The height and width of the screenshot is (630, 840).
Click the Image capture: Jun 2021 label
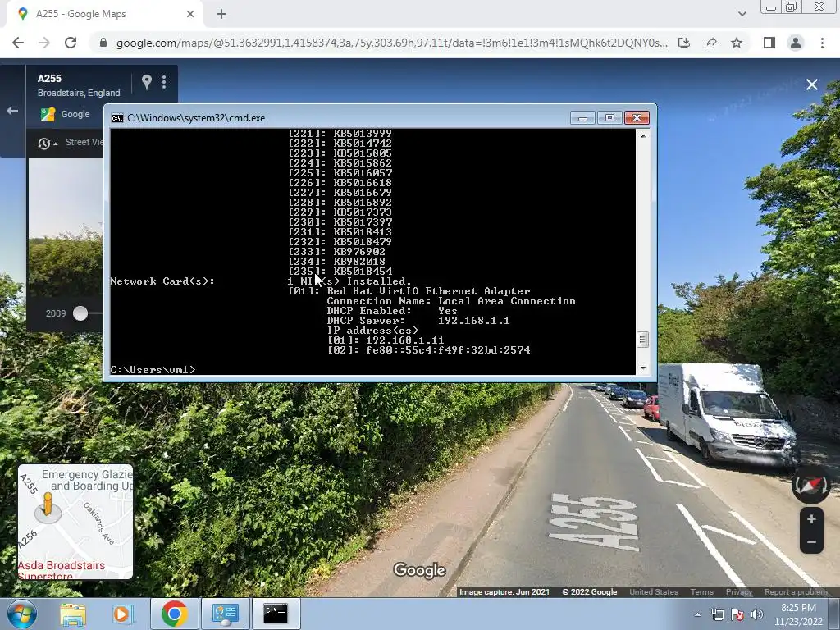504,592
